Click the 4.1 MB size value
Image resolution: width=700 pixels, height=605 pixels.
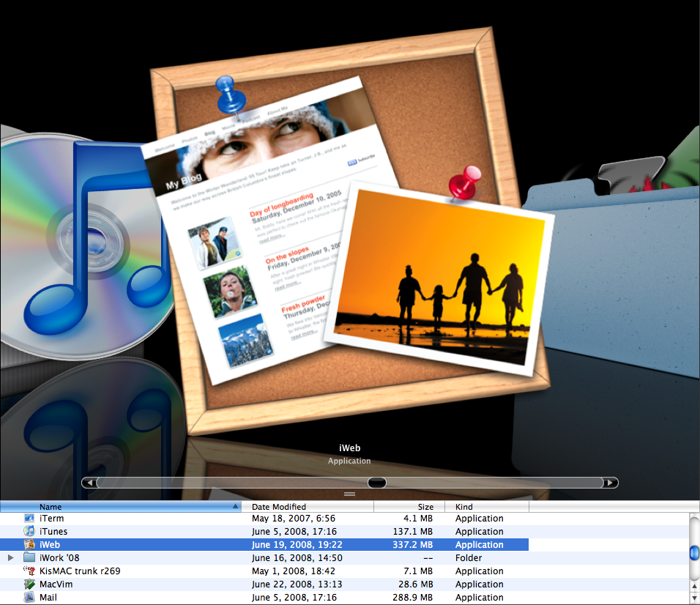click(x=418, y=519)
